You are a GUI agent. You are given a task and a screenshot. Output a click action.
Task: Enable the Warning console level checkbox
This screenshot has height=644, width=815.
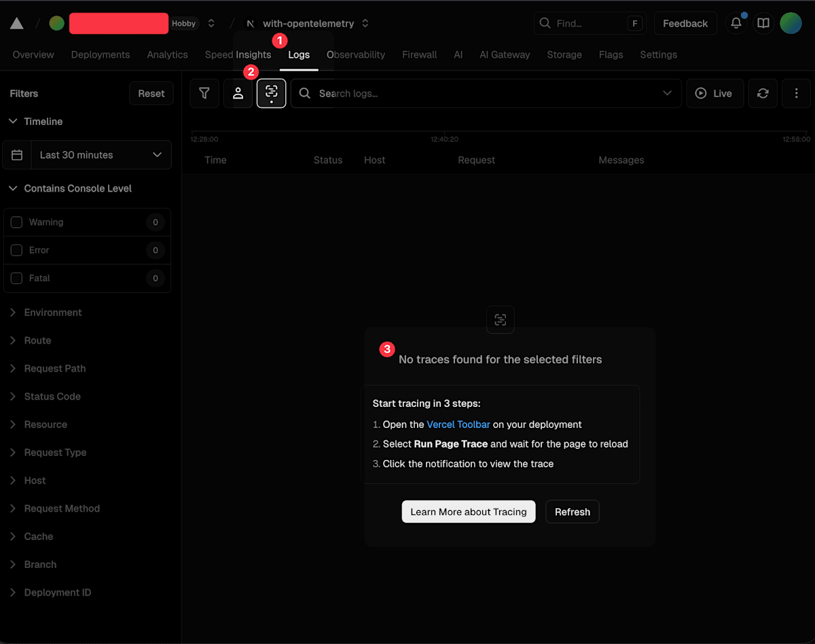(x=17, y=222)
